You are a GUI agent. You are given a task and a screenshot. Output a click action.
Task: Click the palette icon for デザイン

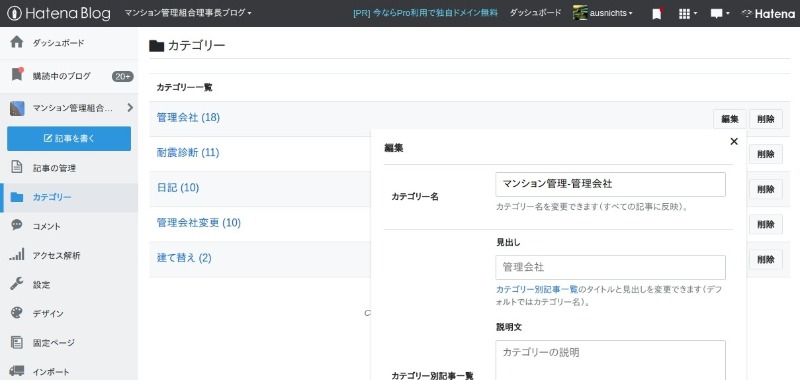[x=17, y=313]
